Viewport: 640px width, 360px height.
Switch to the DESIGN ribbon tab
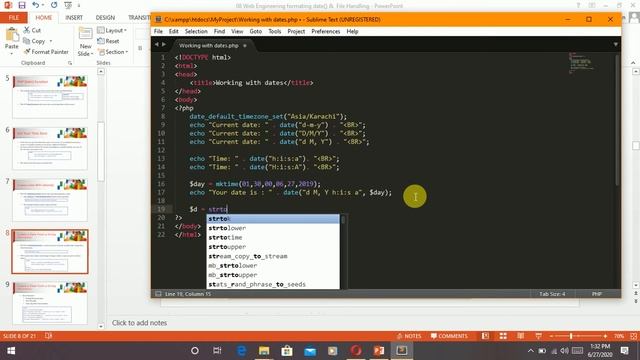pyautogui.click(x=105, y=18)
